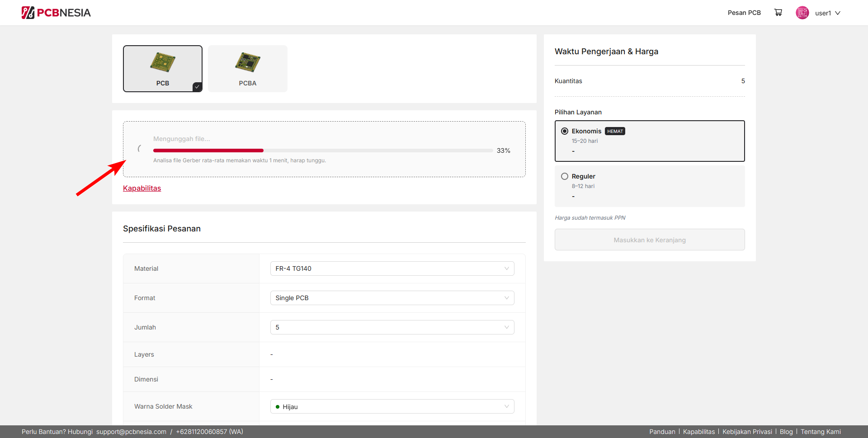Click the user1 avatar icon

802,13
